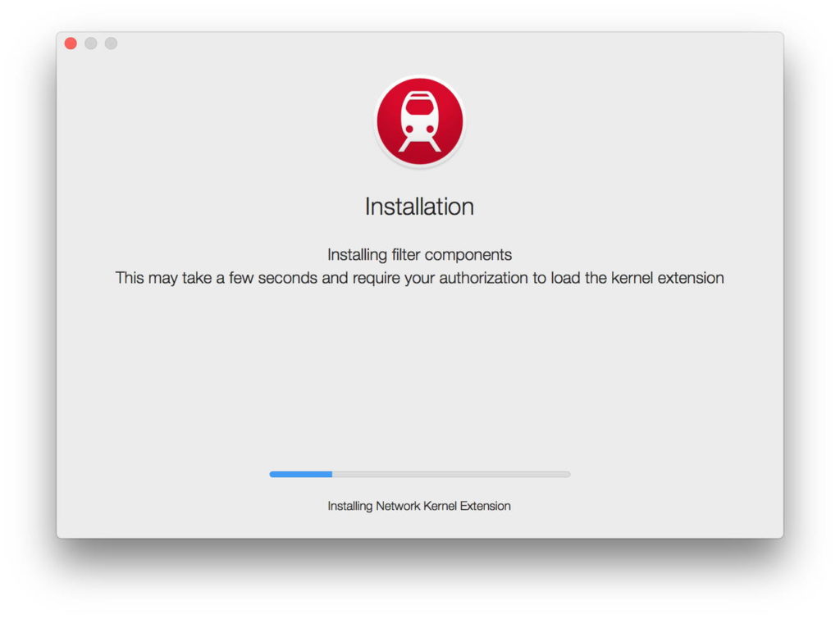Viewport: 840px width, 619px height.
Task: Click the greyed-out minimize window button
Action: pos(91,43)
